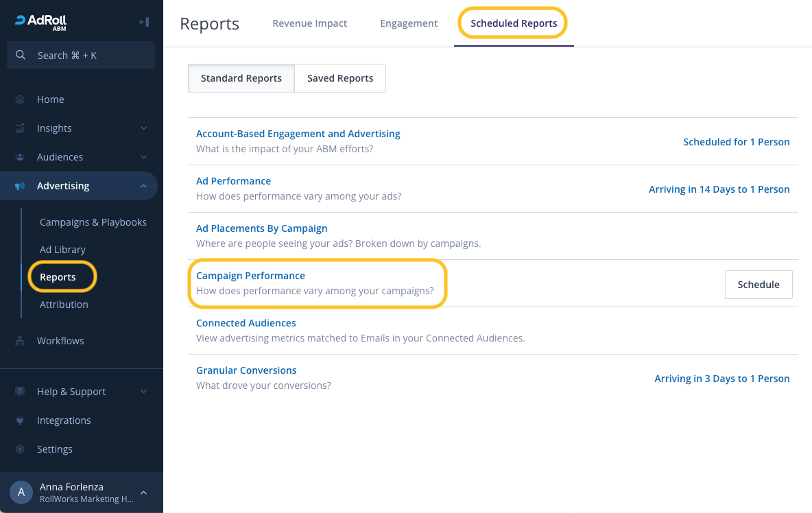Viewport: 812px width, 513px height.
Task: Toggle the Help & Support section
Action: 71,391
